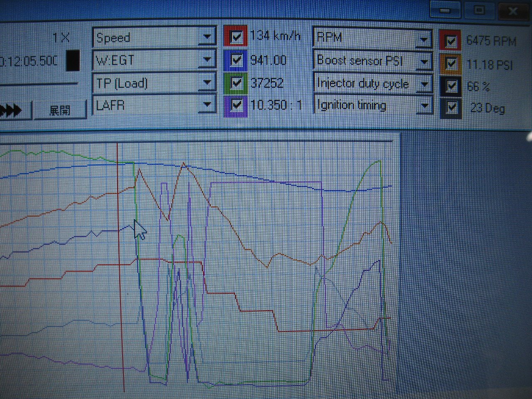
Task: Click the black block beside the timestamp
Action: (x=73, y=60)
